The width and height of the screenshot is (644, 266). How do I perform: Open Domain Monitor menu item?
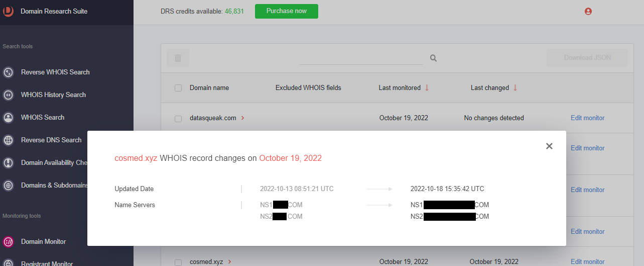pos(43,242)
